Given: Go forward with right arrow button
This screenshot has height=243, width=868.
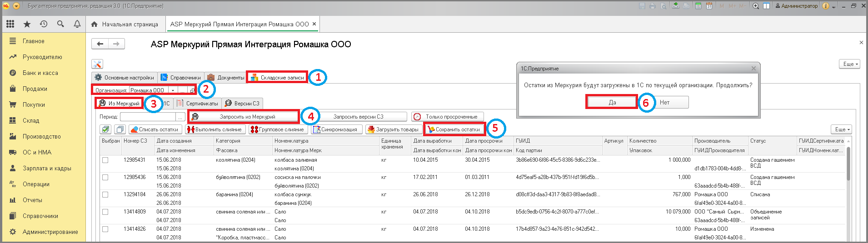Looking at the screenshot, I should click(116, 44).
